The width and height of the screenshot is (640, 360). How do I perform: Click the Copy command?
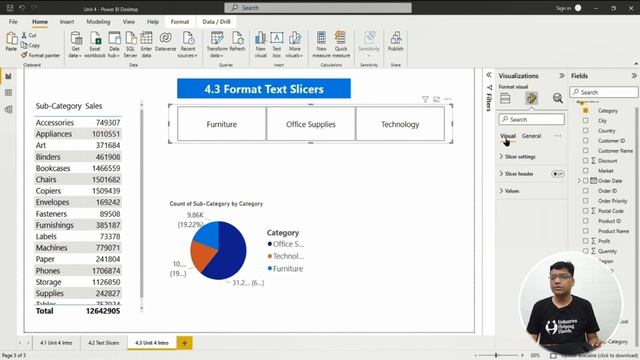click(x=31, y=45)
